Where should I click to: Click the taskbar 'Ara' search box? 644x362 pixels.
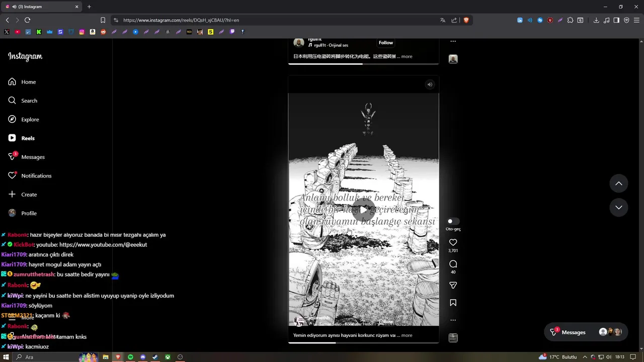[55, 357]
